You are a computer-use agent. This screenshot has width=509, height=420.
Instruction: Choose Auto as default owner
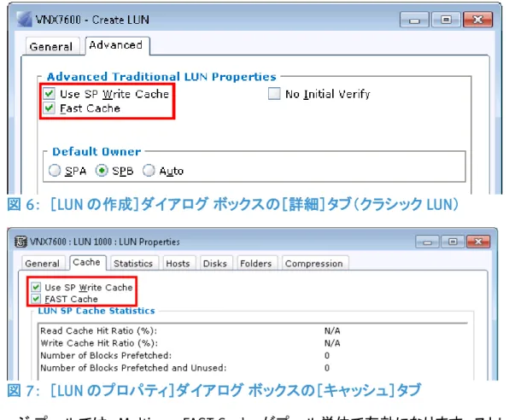tap(149, 171)
